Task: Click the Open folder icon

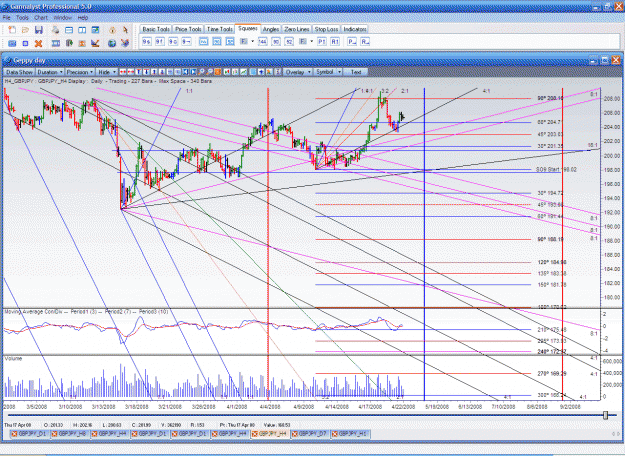Action: point(25,30)
